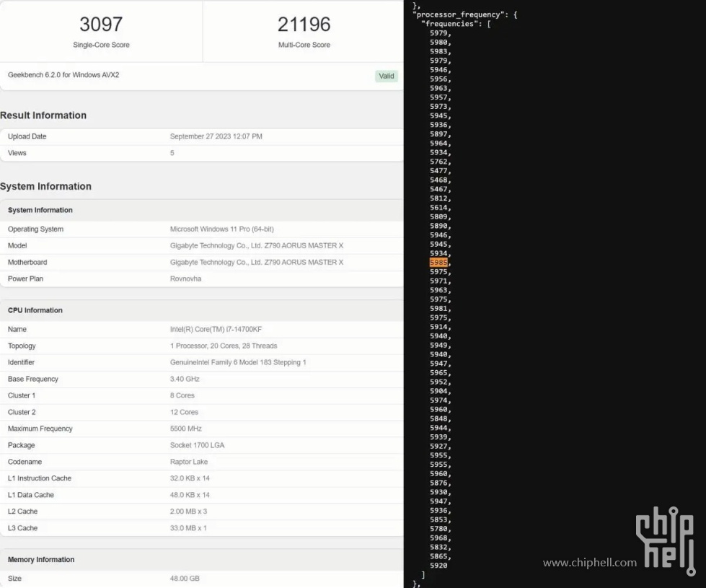Click the Topology value 20 Cores, 28 Threads

(x=224, y=346)
